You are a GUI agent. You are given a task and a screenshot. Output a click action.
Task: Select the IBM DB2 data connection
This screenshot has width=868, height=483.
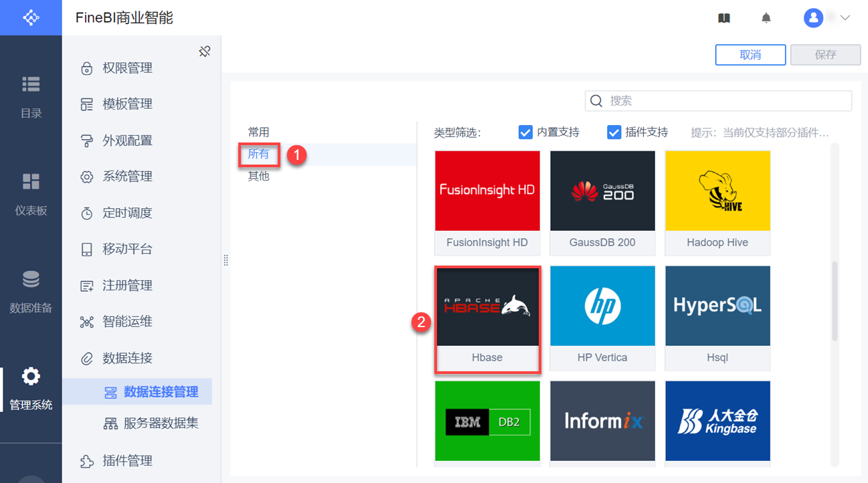click(x=487, y=424)
